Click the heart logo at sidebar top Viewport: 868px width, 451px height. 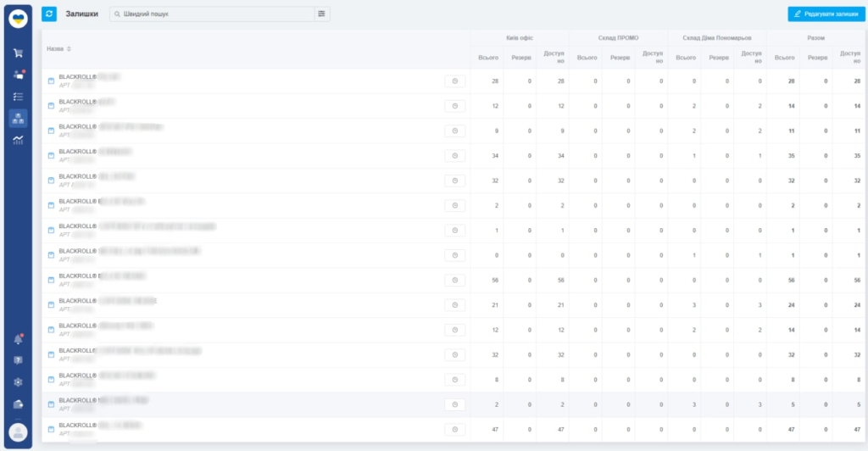coord(18,17)
